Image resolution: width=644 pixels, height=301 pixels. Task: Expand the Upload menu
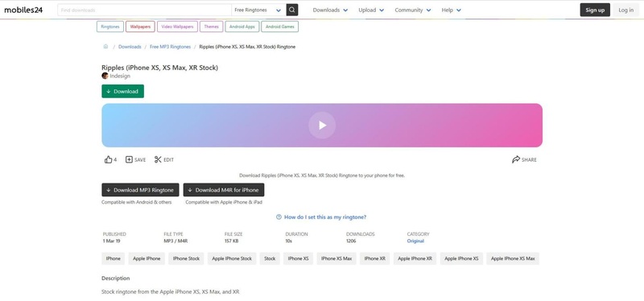click(371, 10)
